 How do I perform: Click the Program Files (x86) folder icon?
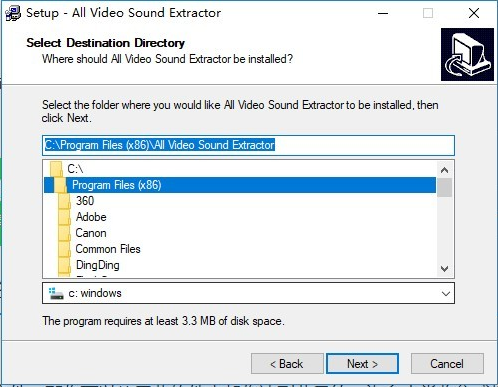coord(60,185)
